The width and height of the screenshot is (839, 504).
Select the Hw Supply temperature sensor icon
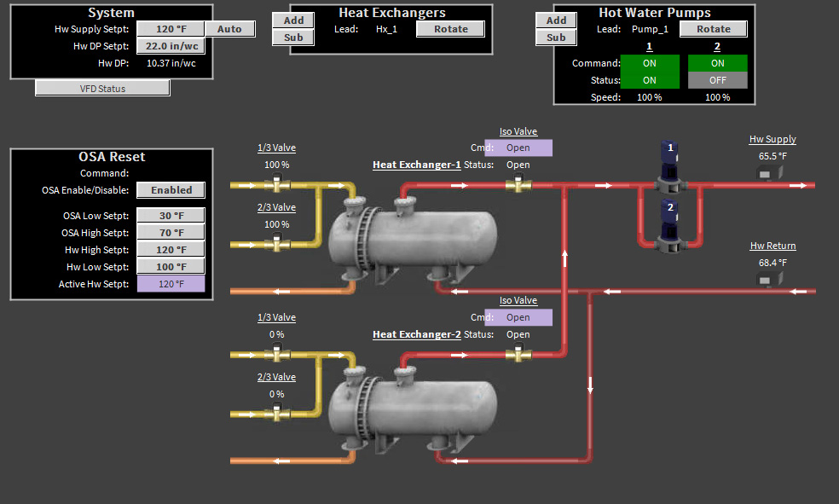coord(765,174)
